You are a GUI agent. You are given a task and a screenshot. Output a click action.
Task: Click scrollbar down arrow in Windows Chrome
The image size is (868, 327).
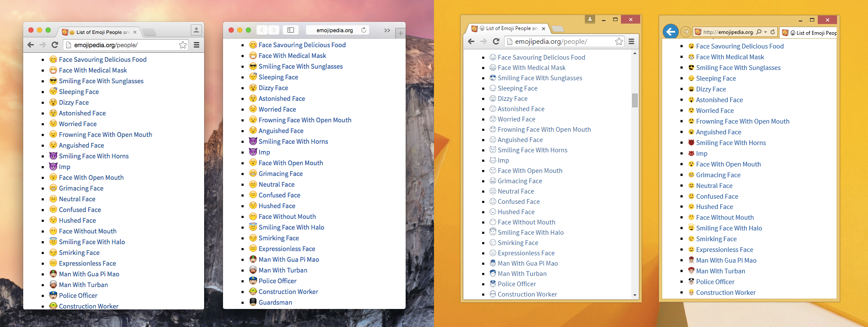(x=635, y=295)
